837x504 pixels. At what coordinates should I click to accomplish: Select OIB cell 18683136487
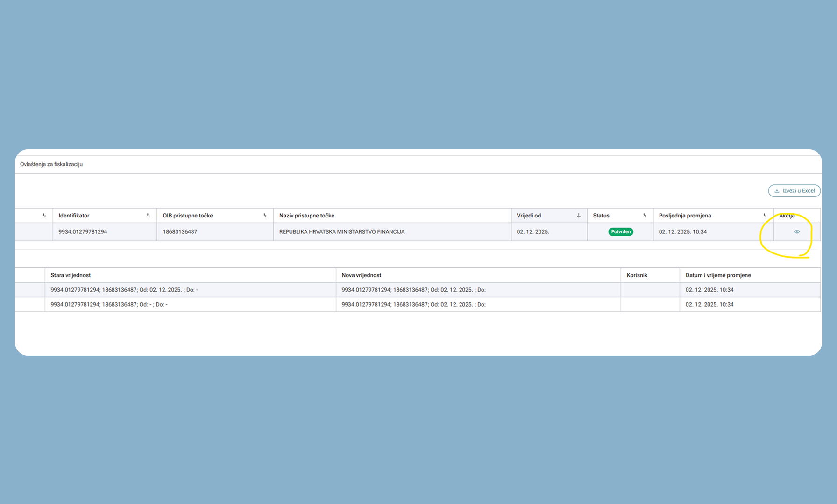pyautogui.click(x=180, y=232)
